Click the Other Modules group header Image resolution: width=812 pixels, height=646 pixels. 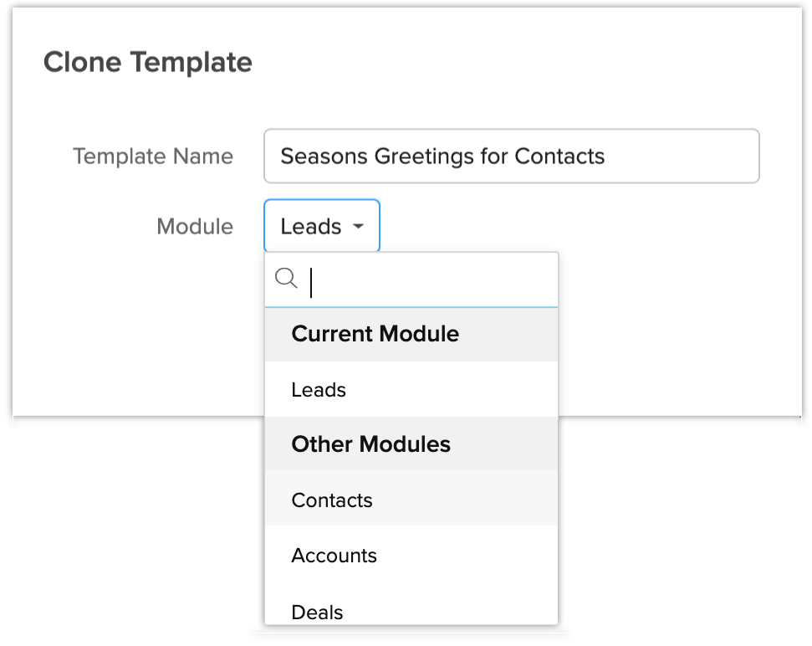(370, 444)
